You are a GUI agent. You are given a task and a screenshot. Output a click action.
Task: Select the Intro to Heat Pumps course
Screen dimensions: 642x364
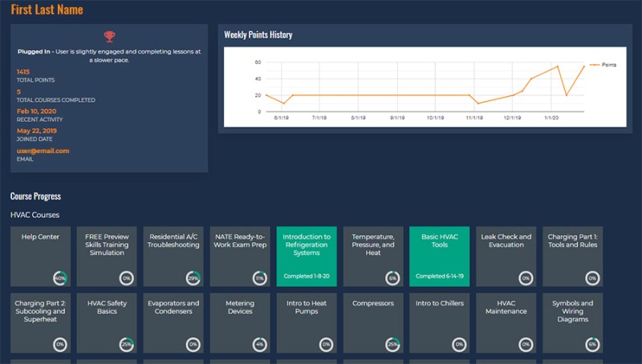click(306, 321)
